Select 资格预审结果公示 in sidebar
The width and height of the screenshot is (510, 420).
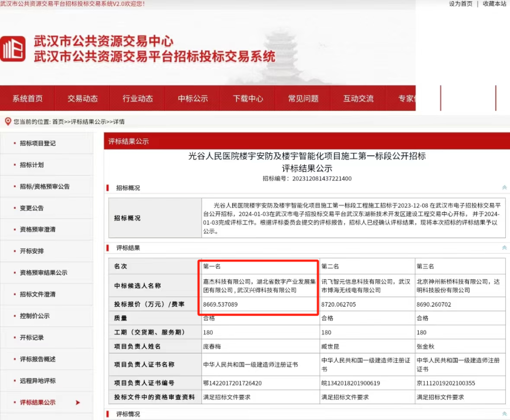pyautogui.click(x=43, y=273)
